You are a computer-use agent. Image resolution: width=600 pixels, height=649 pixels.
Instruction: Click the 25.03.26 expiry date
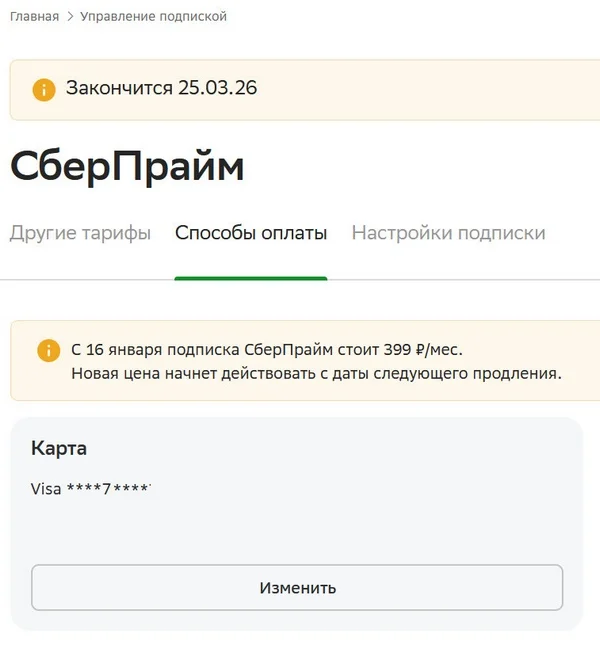pos(218,88)
